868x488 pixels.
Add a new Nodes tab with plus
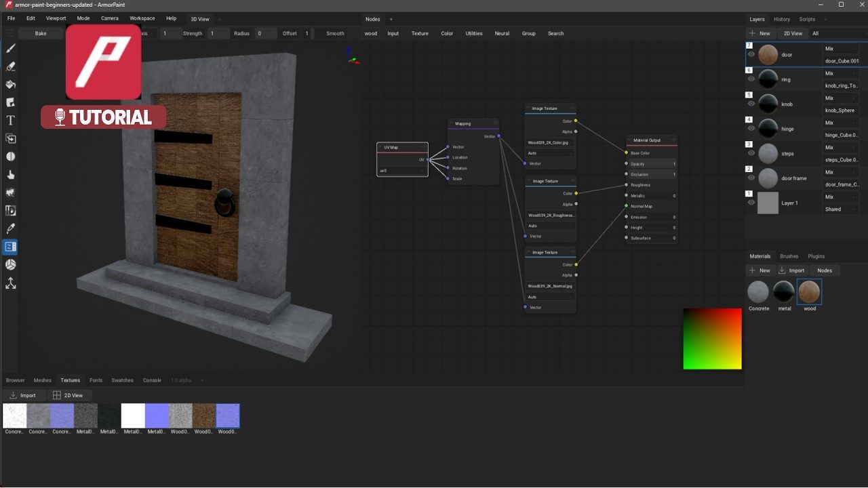click(391, 19)
